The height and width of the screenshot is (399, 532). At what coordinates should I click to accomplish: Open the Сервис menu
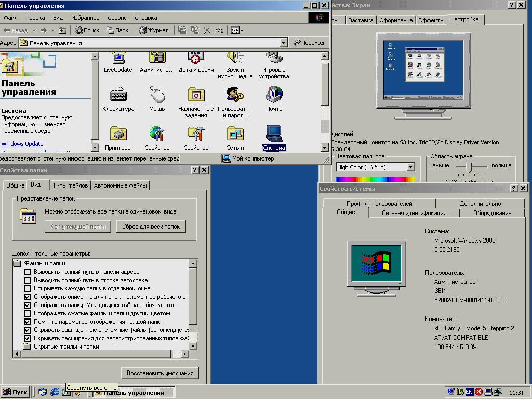117,18
